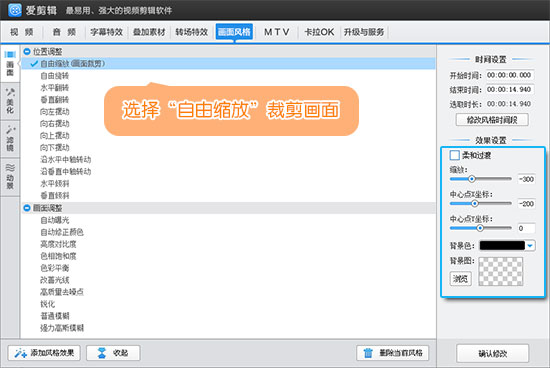Click the 确认修改 button
The image size is (550, 368).
coord(492,354)
